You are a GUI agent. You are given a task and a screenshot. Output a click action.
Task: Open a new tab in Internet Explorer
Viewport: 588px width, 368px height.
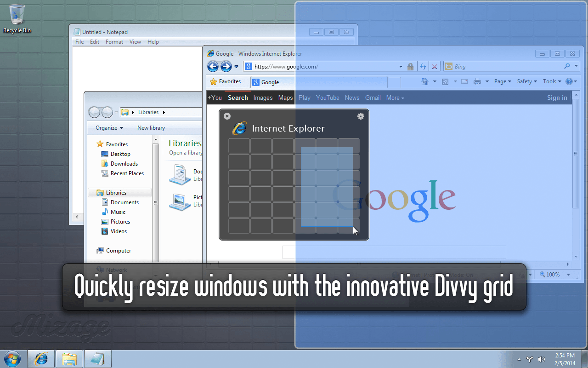pos(394,82)
